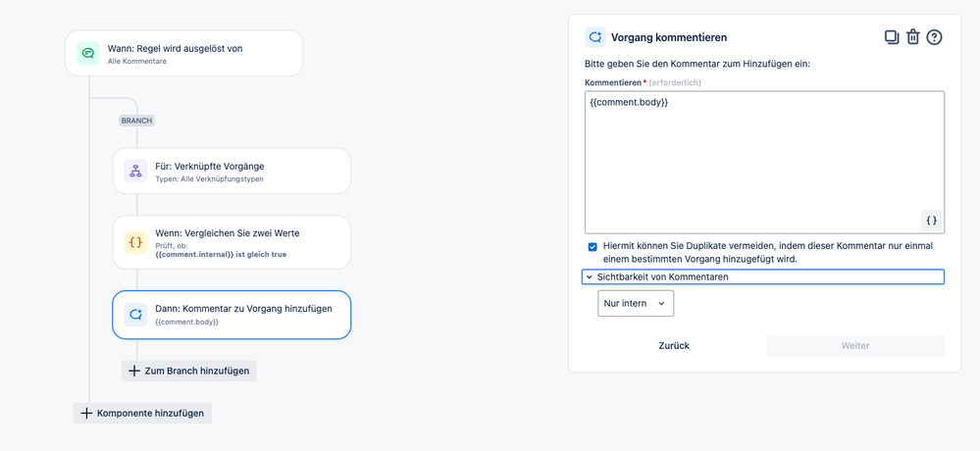The image size is (980, 451).
Task: Click Zum Branch hinzufügen button
Action: tap(188, 371)
